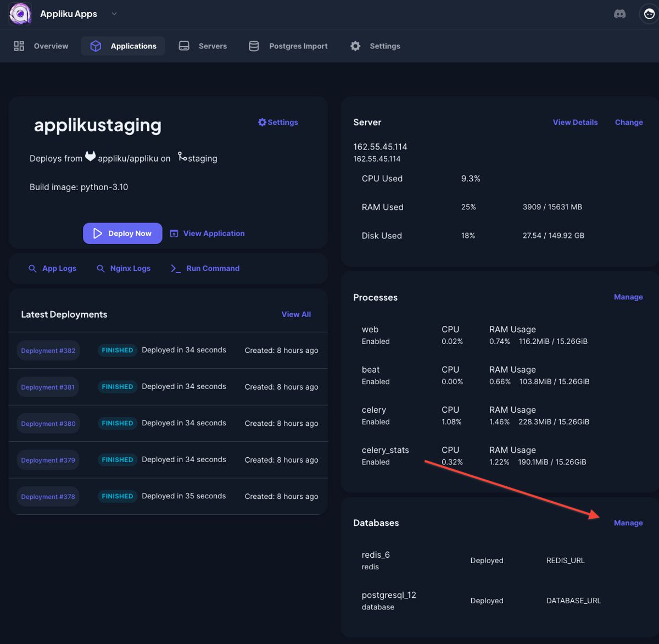Viewport: 659px width, 644px height.
Task: Click the Settings gear in the navigation bar
Action: [x=355, y=46]
